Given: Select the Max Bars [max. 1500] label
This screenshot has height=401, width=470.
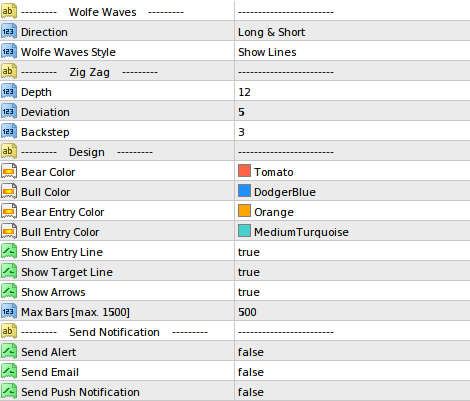Looking at the screenshot, I should tap(75, 312).
